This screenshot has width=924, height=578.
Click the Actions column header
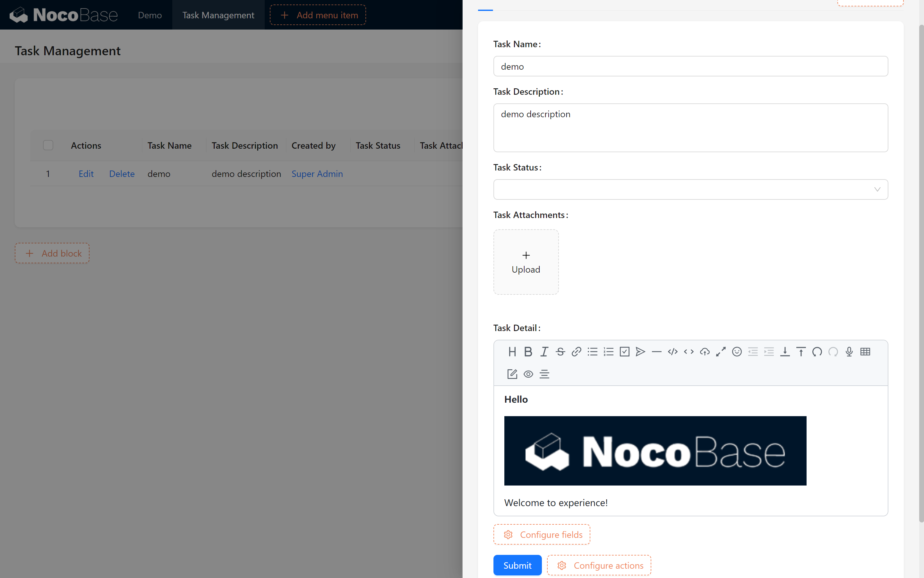point(86,145)
